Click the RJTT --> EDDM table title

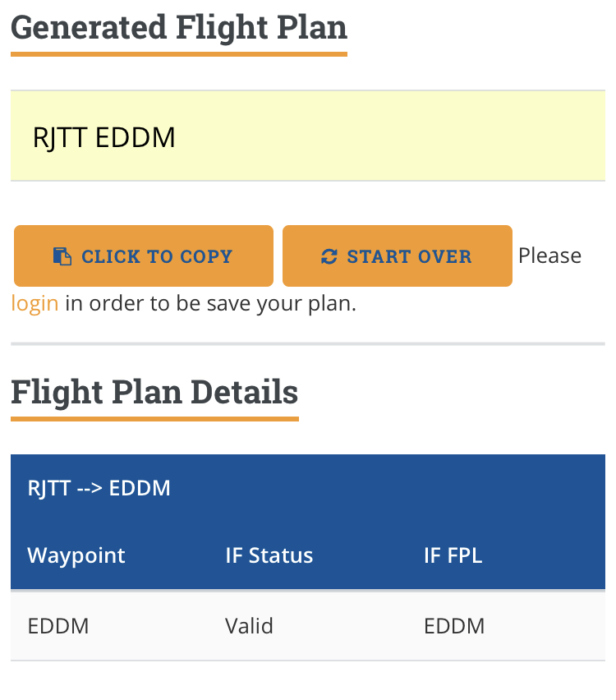point(99,488)
